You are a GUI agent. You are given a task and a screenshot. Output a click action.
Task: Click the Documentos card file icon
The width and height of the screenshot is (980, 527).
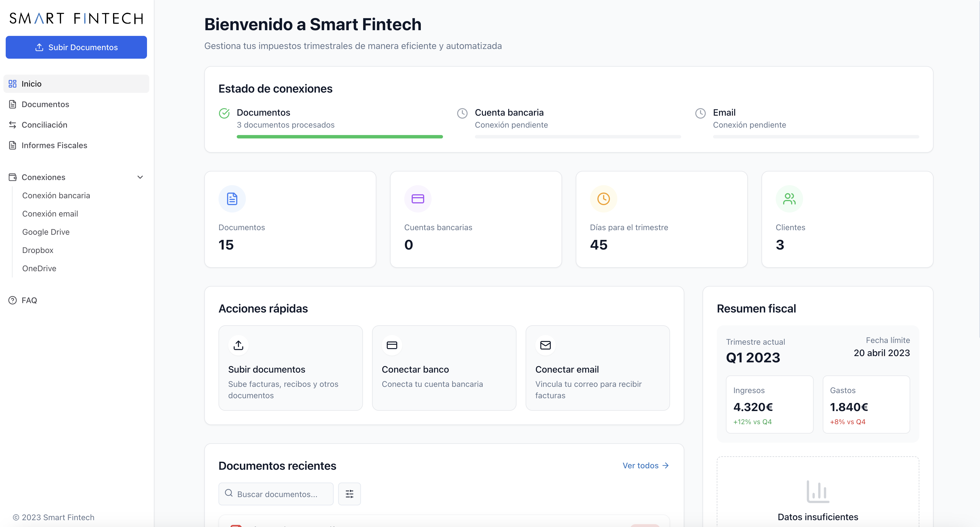pyautogui.click(x=232, y=198)
